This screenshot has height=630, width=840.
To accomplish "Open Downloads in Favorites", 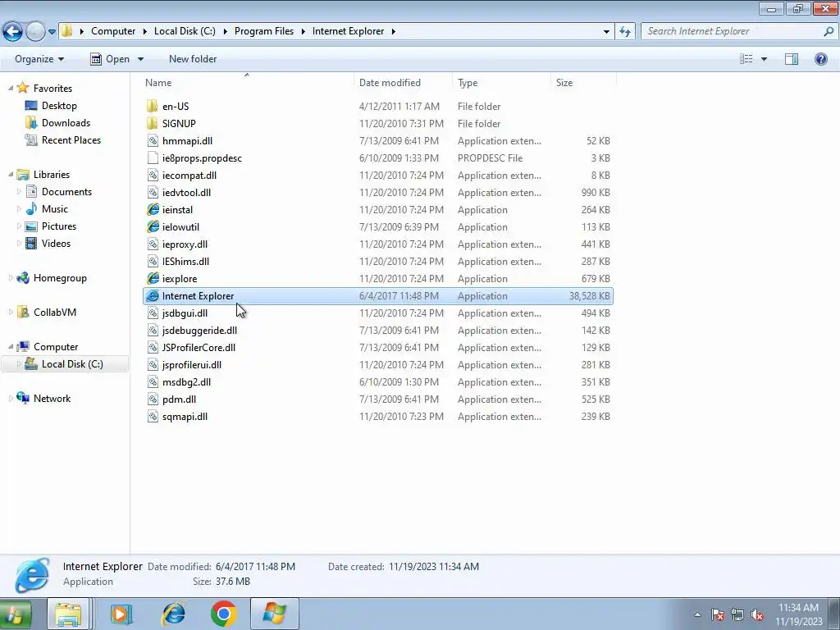I will 66,123.
